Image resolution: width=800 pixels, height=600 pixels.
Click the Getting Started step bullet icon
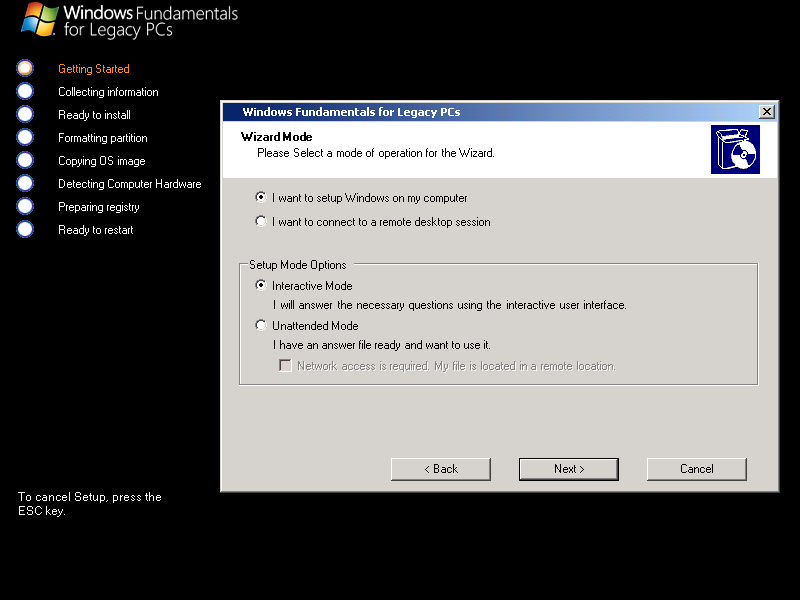[25, 68]
